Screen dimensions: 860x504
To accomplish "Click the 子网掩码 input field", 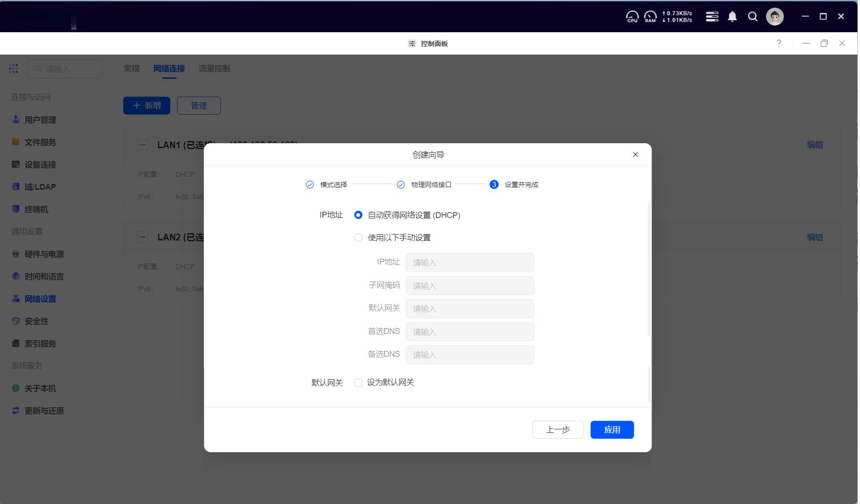I will tap(470, 286).
